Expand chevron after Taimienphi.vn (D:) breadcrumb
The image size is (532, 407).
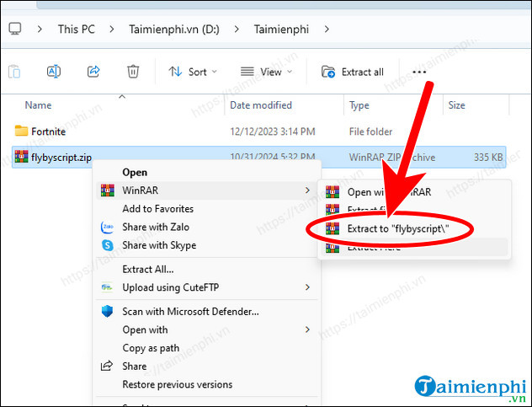tap(237, 29)
